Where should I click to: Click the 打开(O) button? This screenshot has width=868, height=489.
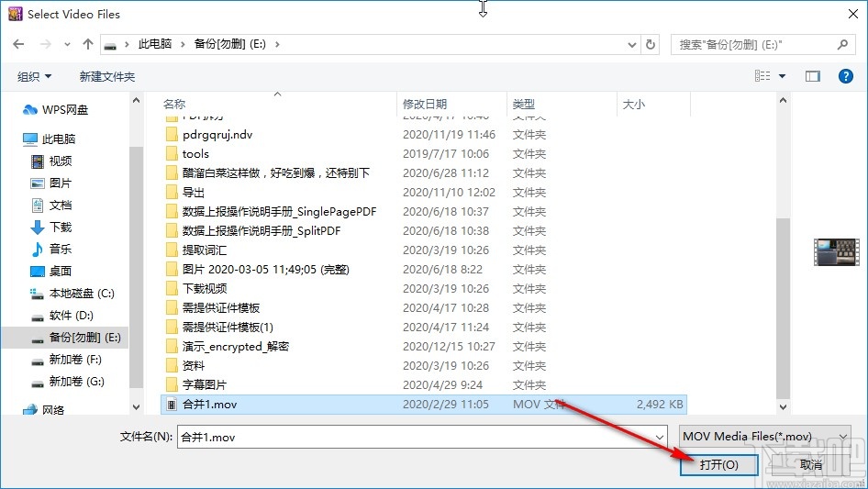718,464
